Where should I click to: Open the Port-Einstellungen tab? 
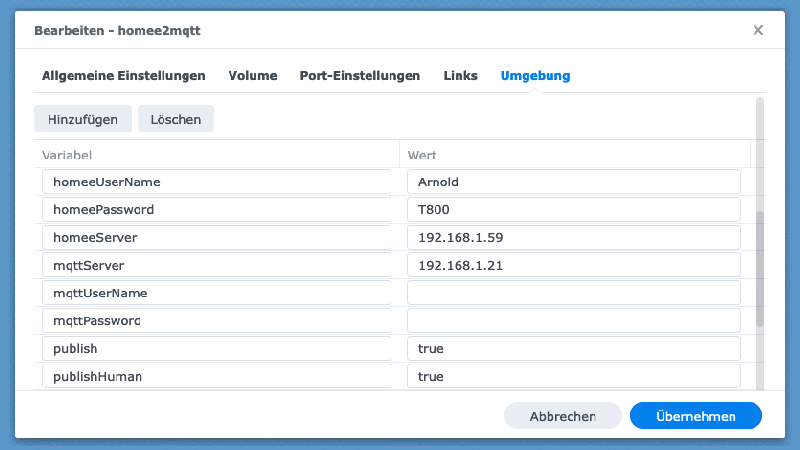[x=359, y=76]
